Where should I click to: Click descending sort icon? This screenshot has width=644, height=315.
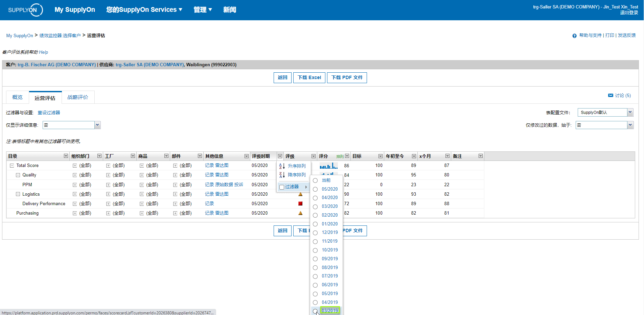coord(282,175)
